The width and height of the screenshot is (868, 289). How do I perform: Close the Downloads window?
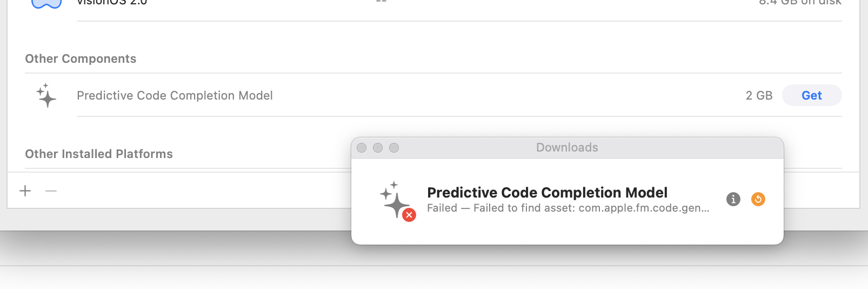coord(362,148)
